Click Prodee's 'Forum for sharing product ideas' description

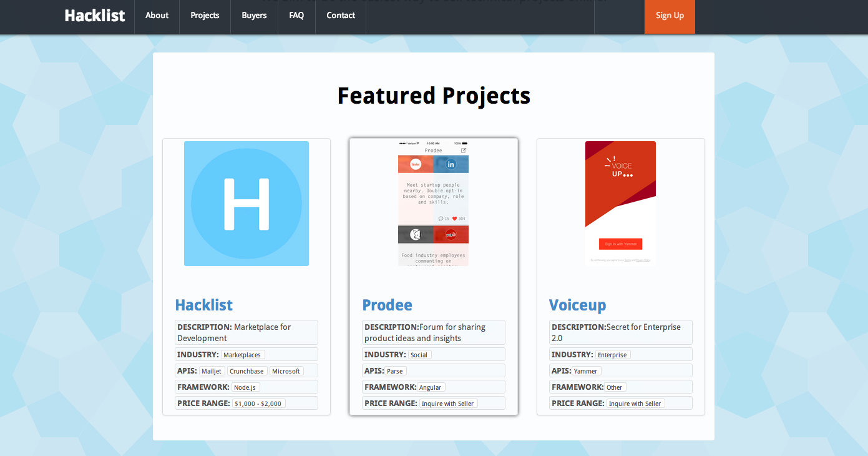(x=434, y=332)
